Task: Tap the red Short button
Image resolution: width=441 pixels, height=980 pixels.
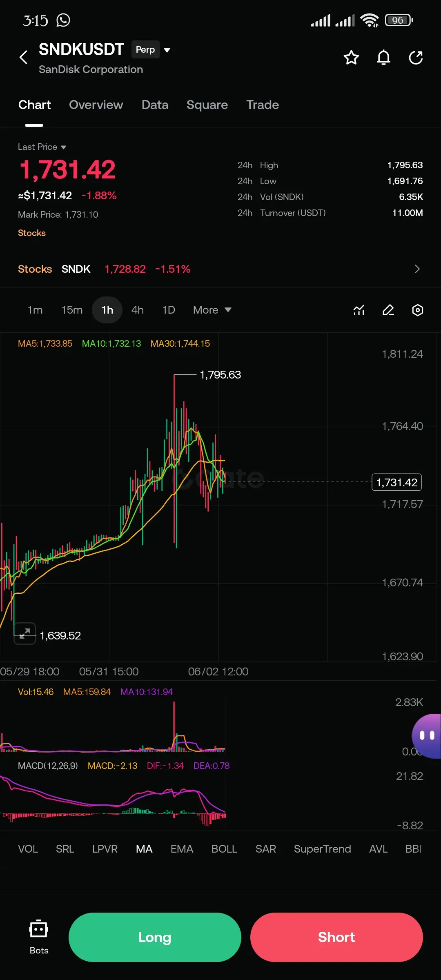Action: tap(336, 937)
